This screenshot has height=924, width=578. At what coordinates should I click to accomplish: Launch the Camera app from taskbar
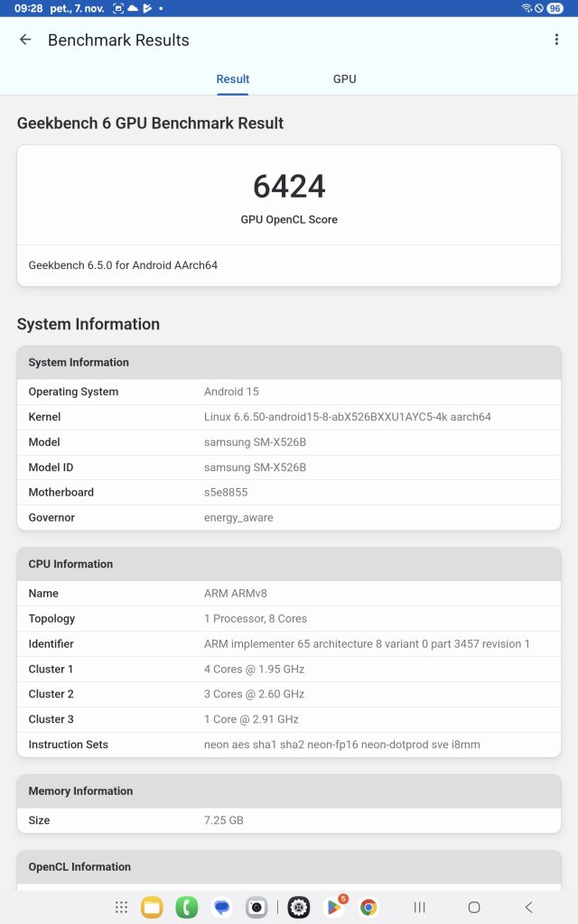coord(256,908)
